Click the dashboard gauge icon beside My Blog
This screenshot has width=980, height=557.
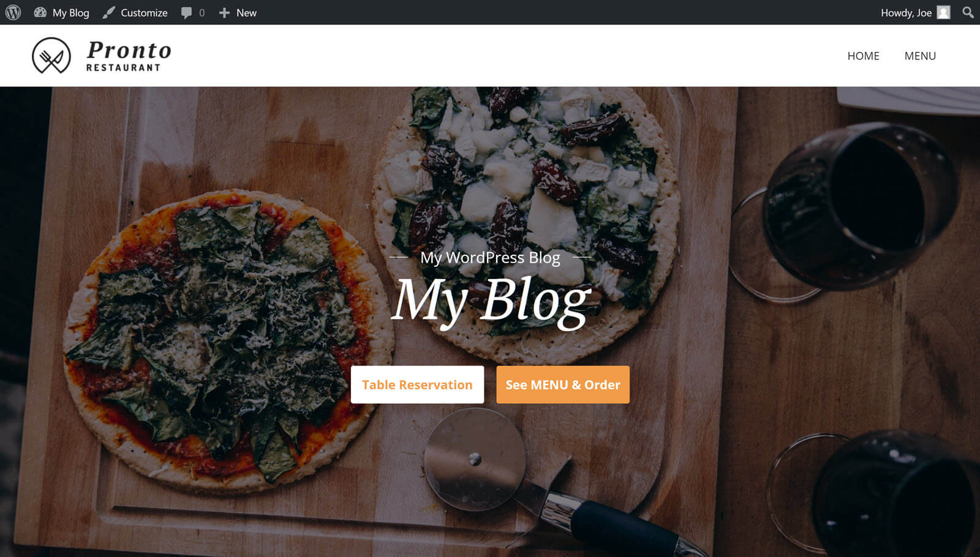[40, 12]
